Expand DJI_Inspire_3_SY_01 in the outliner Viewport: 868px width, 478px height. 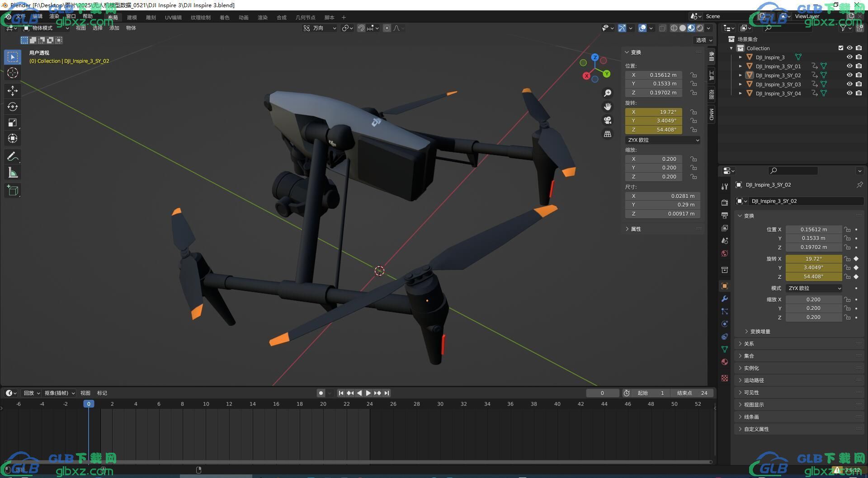[x=740, y=66]
